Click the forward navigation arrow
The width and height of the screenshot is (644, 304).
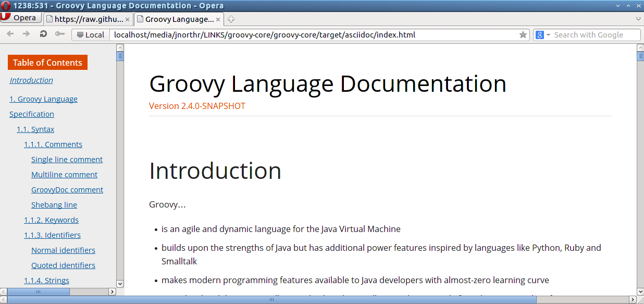tap(25, 34)
